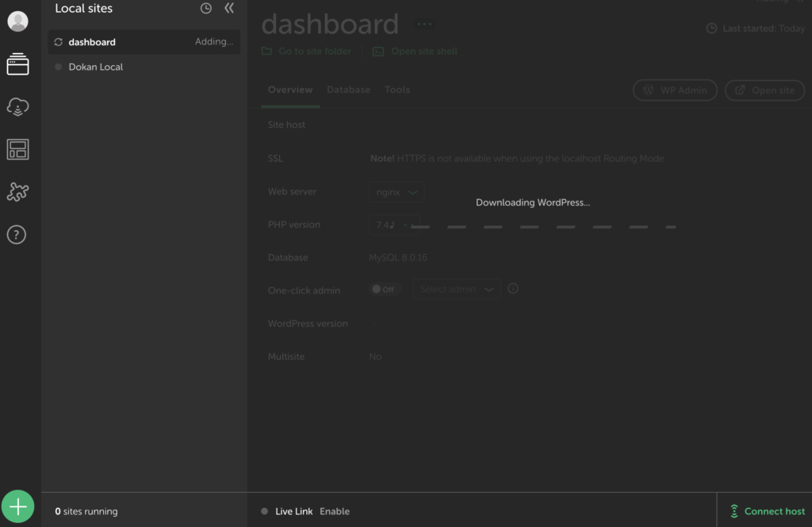Click the Open site button
Viewport: 812px width, 527px height.
[x=765, y=90]
